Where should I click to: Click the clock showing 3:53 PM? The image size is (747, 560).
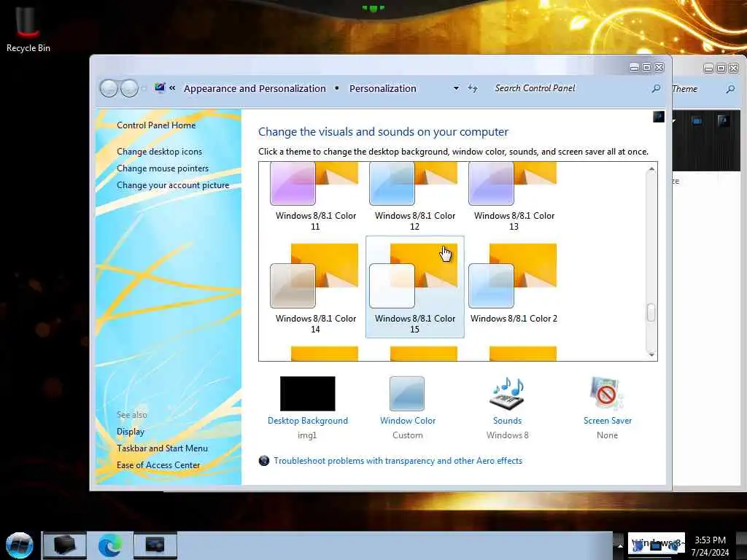[x=711, y=546]
